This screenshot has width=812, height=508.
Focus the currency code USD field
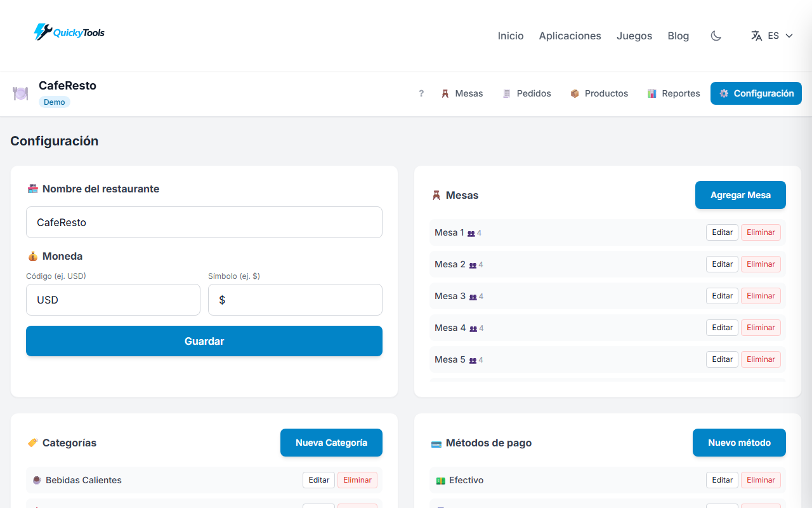(x=113, y=299)
